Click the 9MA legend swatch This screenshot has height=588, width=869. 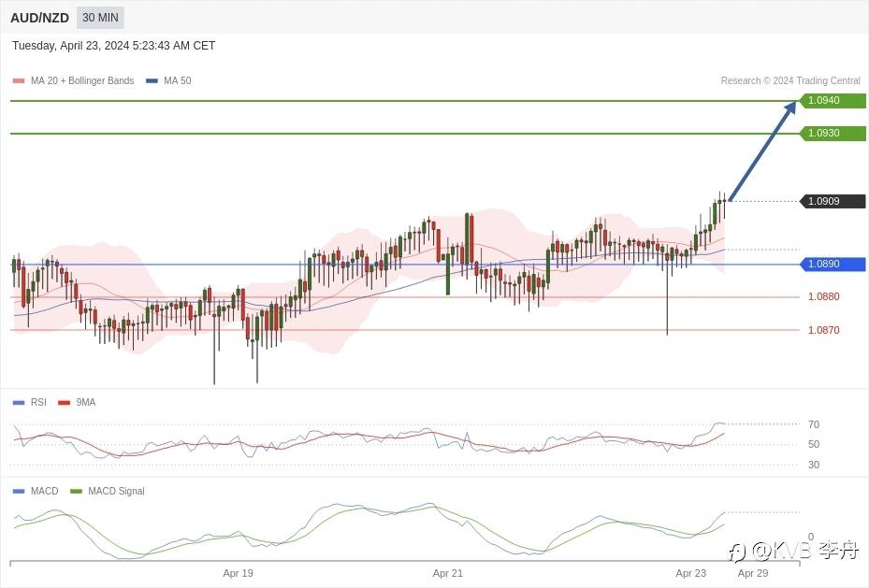65,403
